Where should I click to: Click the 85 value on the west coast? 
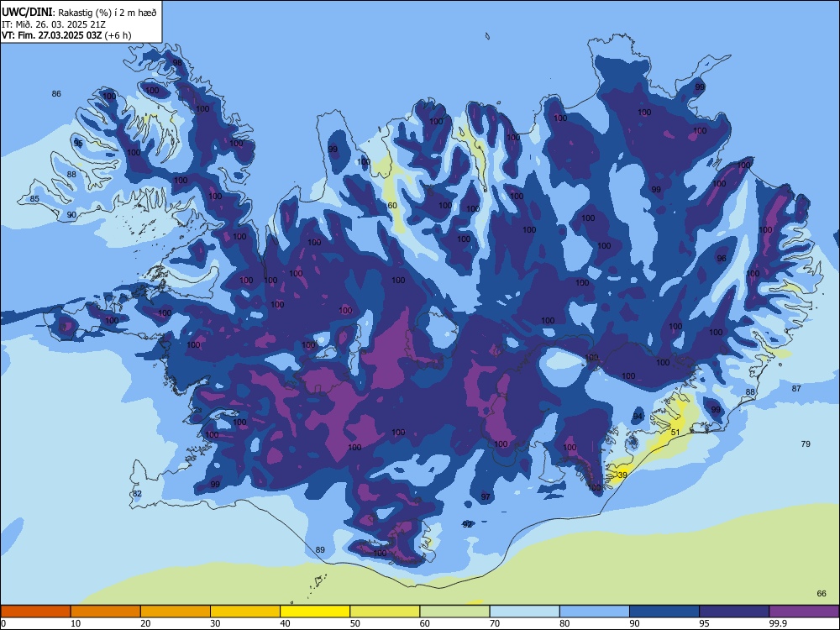tap(34, 199)
